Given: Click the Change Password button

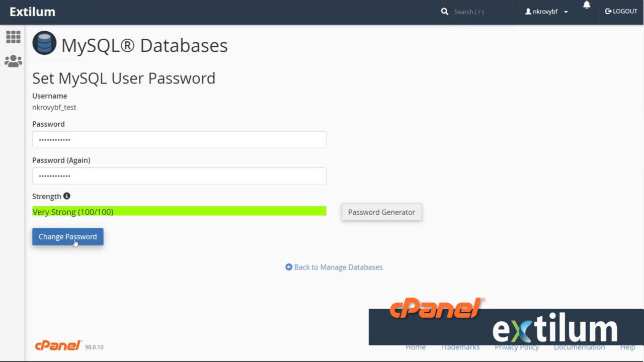Looking at the screenshot, I should point(67,236).
